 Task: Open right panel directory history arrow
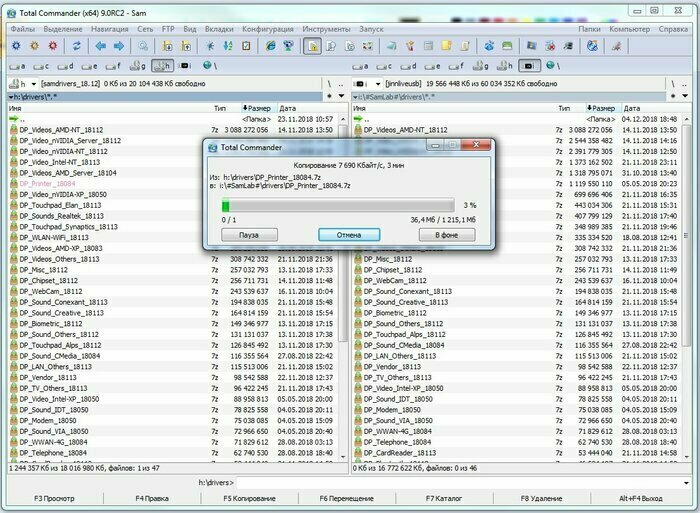click(685, 96)
